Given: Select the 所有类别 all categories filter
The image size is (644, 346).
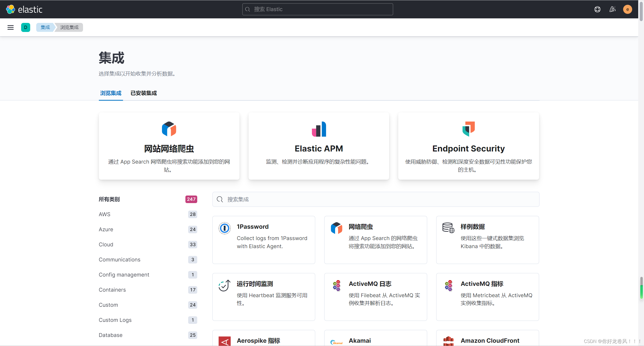Looking at the screenshot, I should pos(109,199).
